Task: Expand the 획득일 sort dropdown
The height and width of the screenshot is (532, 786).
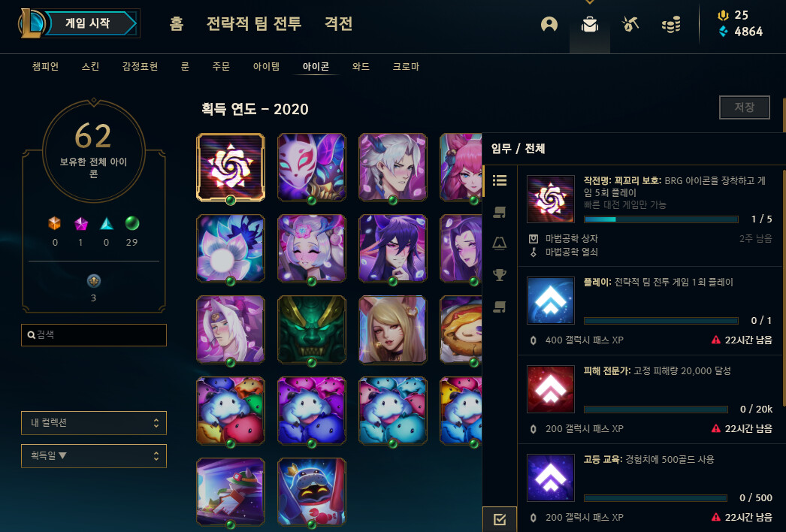Action: coord(94,456)
